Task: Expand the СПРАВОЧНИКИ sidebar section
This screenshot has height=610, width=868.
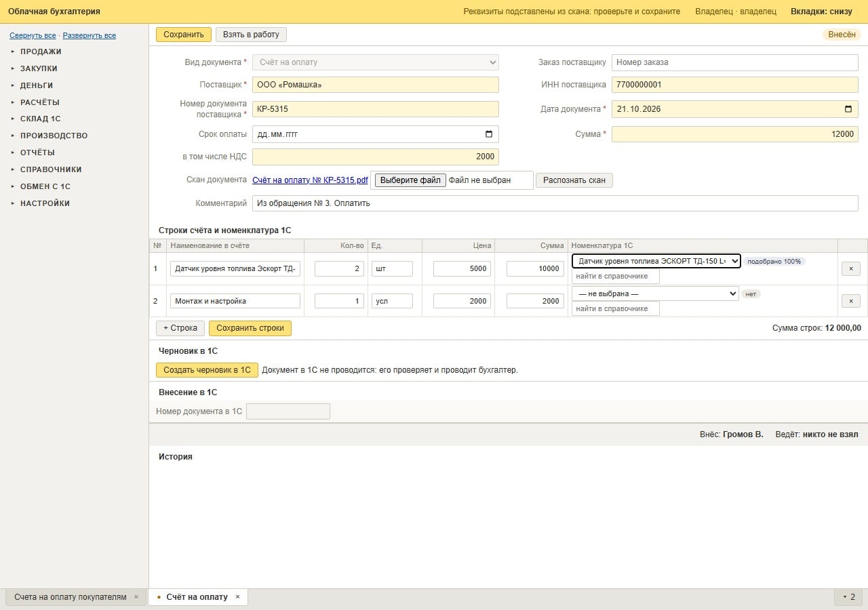Action: coord(51,169)
